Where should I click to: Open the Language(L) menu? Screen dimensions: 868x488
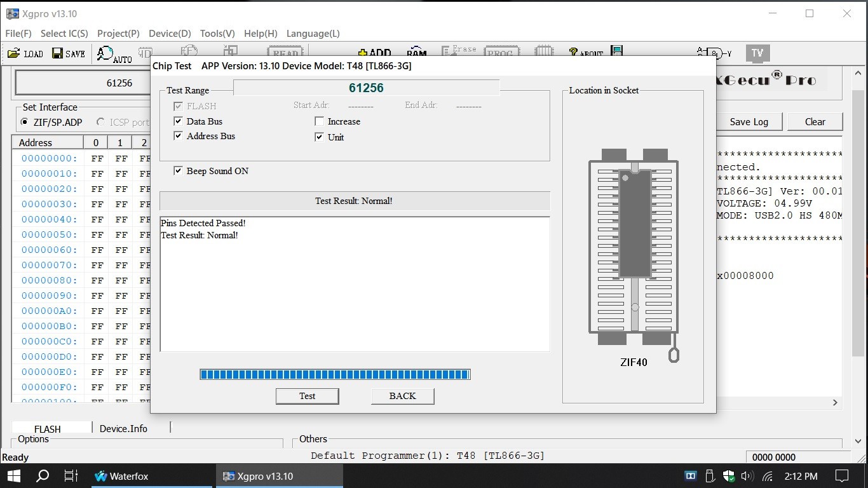click(313, 34)
